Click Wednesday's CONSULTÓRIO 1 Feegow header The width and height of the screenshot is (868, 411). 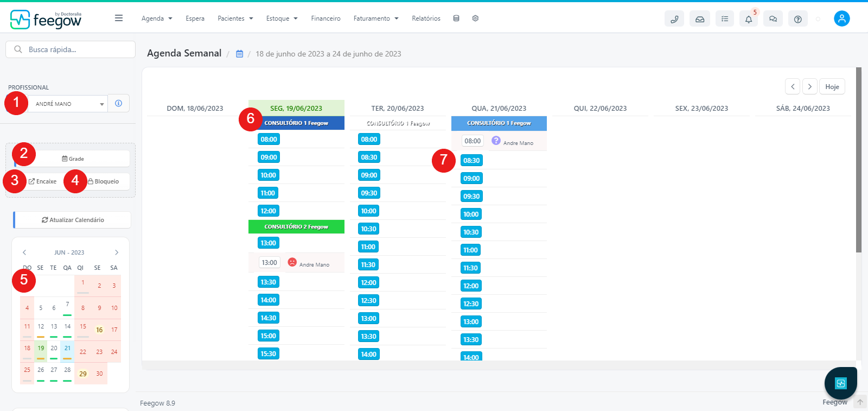tap(499, 123)
